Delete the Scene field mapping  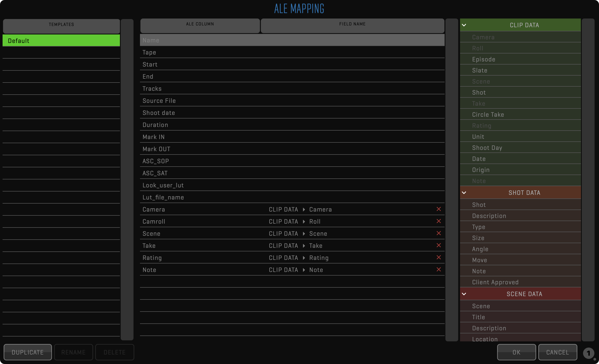pyautogui.click(x=439, y=233)
